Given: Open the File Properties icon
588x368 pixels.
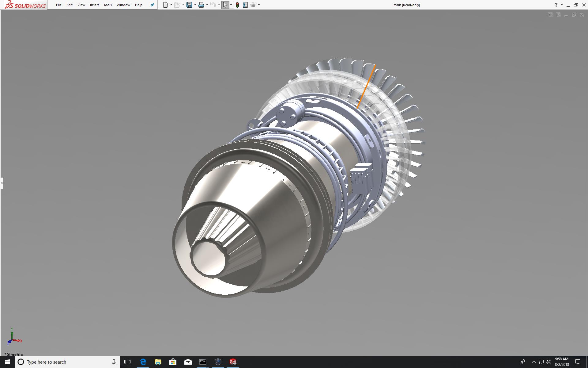Looking at the screenshot, I should click(245, 5).
